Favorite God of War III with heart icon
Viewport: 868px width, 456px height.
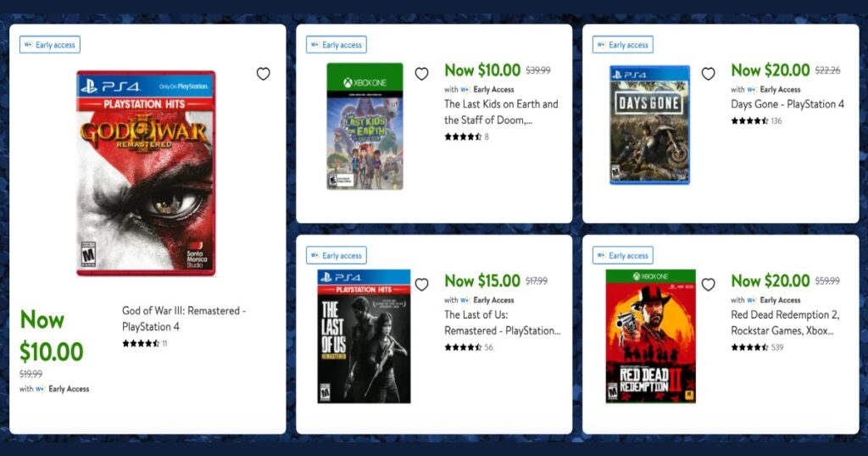point(264,74)
